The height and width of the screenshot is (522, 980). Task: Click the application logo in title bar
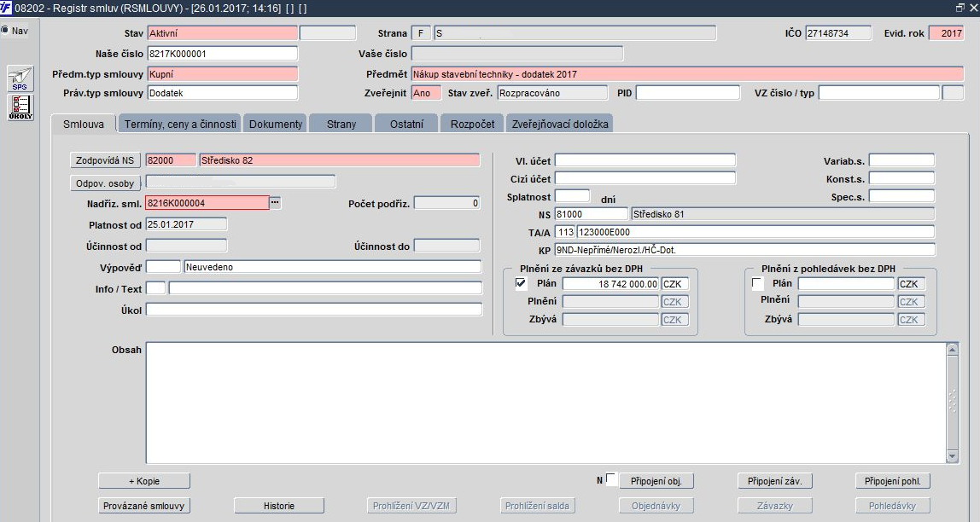click(x=6, y=8)
